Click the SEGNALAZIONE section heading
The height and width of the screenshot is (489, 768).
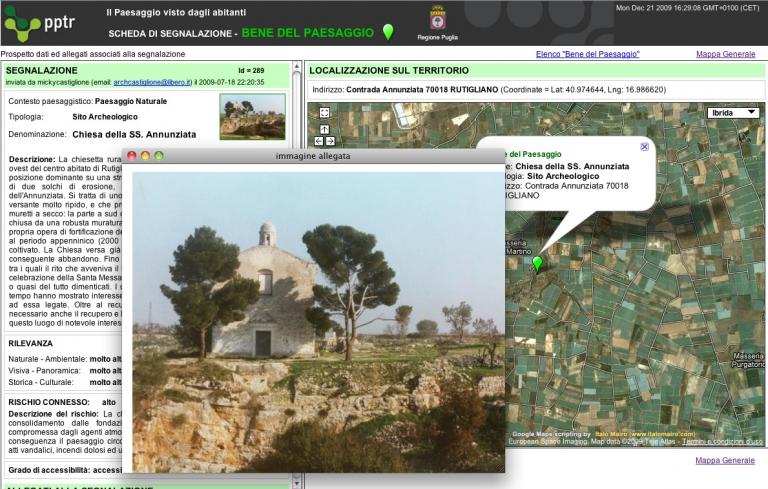(x=42, y=71)
